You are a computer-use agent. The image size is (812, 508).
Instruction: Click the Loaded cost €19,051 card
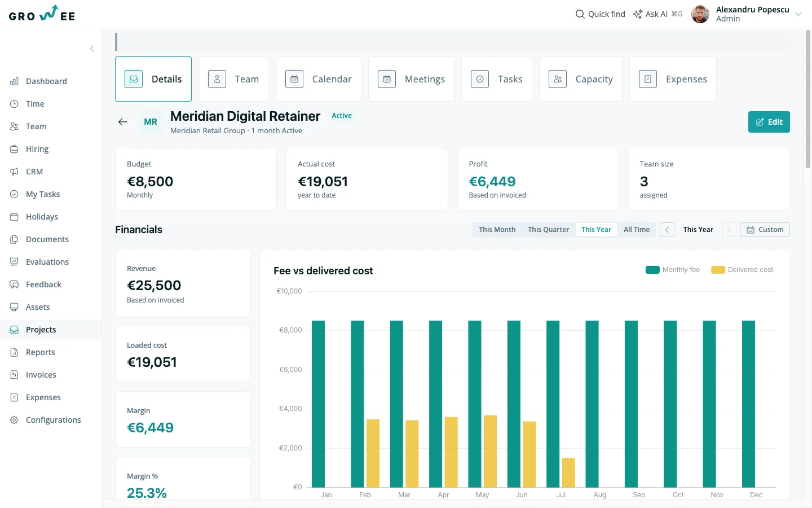183,354
